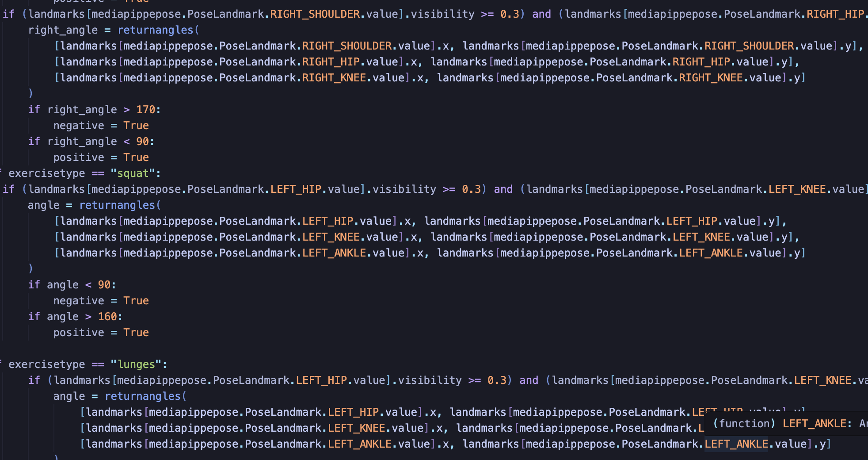Click "negative" under angle < 90
The height and width of the screenshot is (460, 868).
79,301
